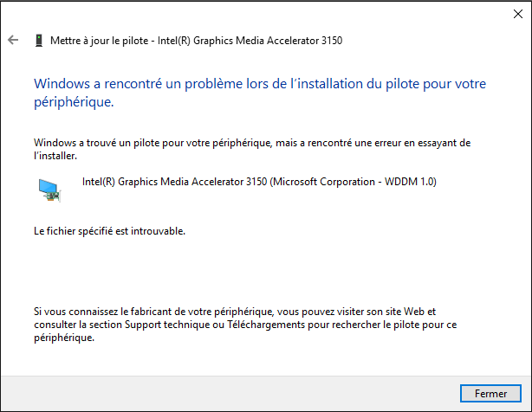Click 'périphérique.' in the blue heading

pos(74,101)
